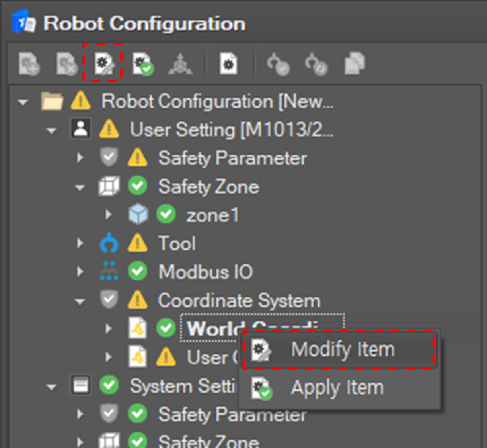The height and width of the screenshot is (448, 487).
Task: Click the copy documents toolbar icon
Action: click(354, 64)
